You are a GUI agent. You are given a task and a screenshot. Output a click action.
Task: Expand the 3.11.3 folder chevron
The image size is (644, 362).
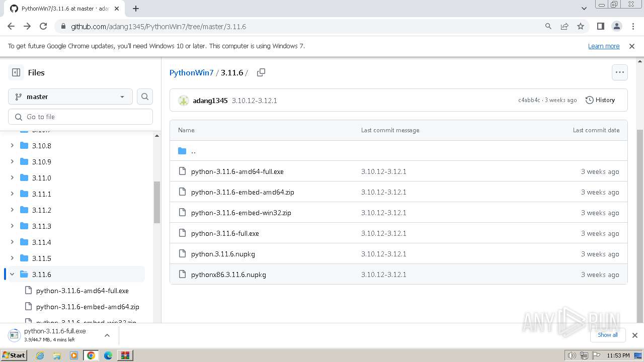pos(12,226)
